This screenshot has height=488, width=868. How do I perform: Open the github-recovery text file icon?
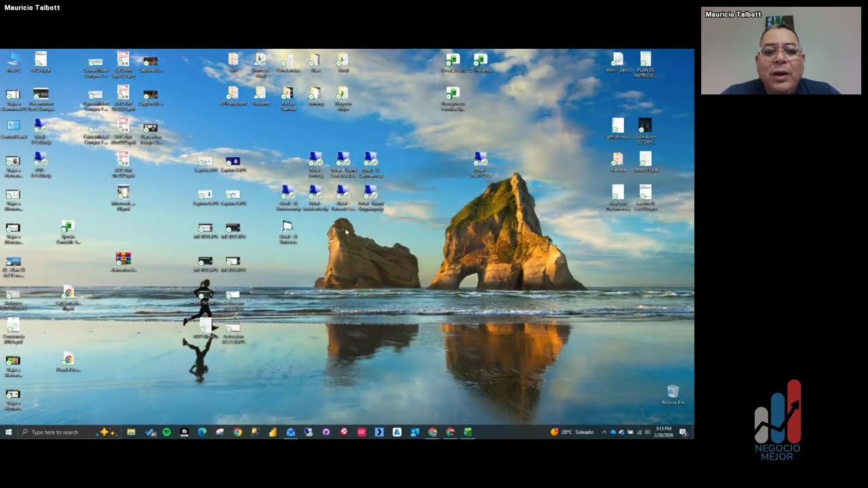tap(618, 128)
